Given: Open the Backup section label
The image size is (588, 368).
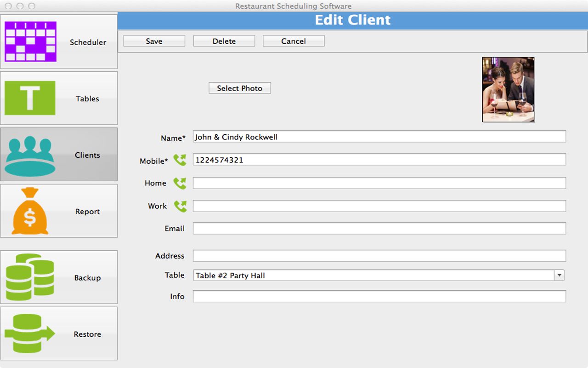Looking at the screenshot, I should pos(87,278).
